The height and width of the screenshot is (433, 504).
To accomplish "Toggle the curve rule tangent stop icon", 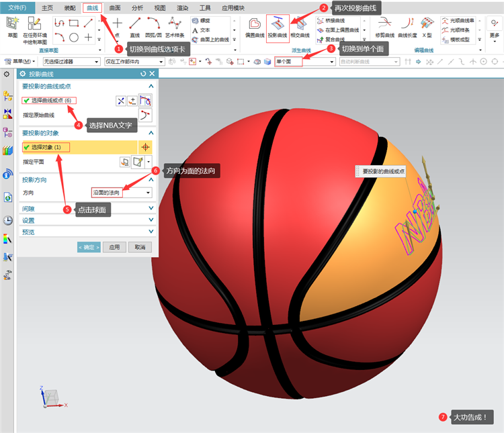I will 145,101.
